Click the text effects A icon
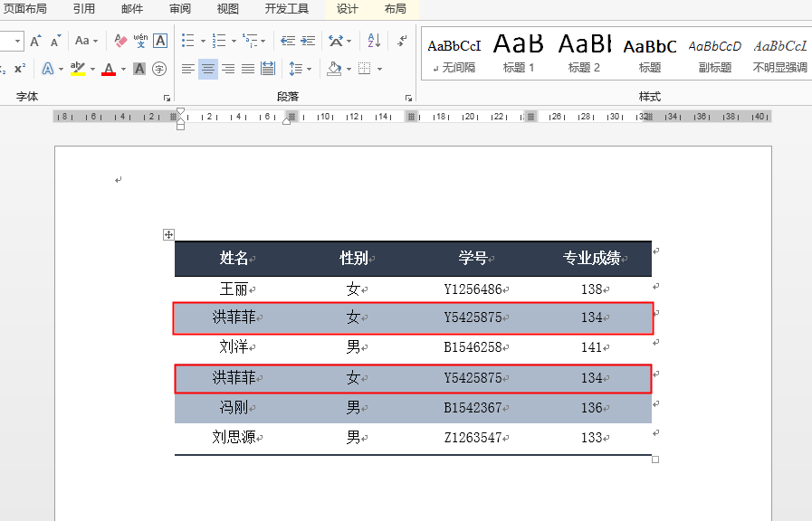This screenshot has width=812, height=521. coord(48,69)
